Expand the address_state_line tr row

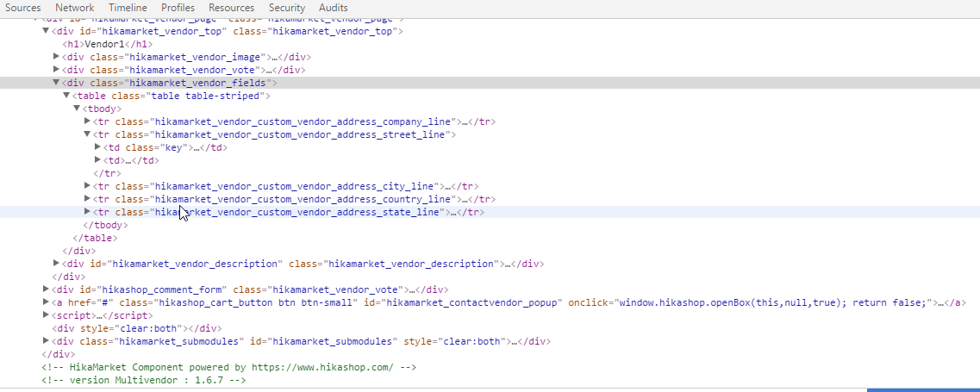(x=88, y=212)
